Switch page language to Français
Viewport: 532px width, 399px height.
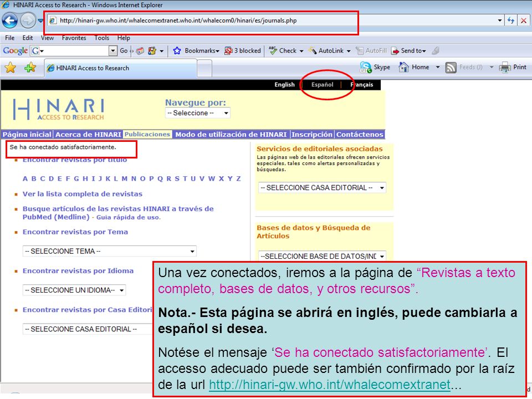tap(362, 84)
